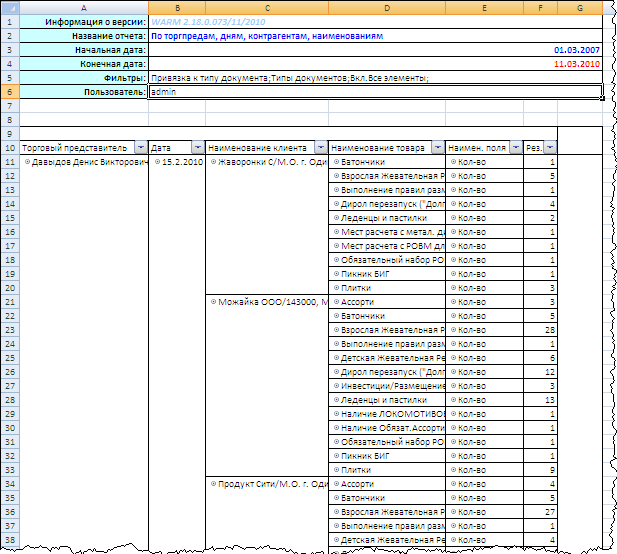Click the report name cell in row 2
617x554 pixels.
click(375, 35)
